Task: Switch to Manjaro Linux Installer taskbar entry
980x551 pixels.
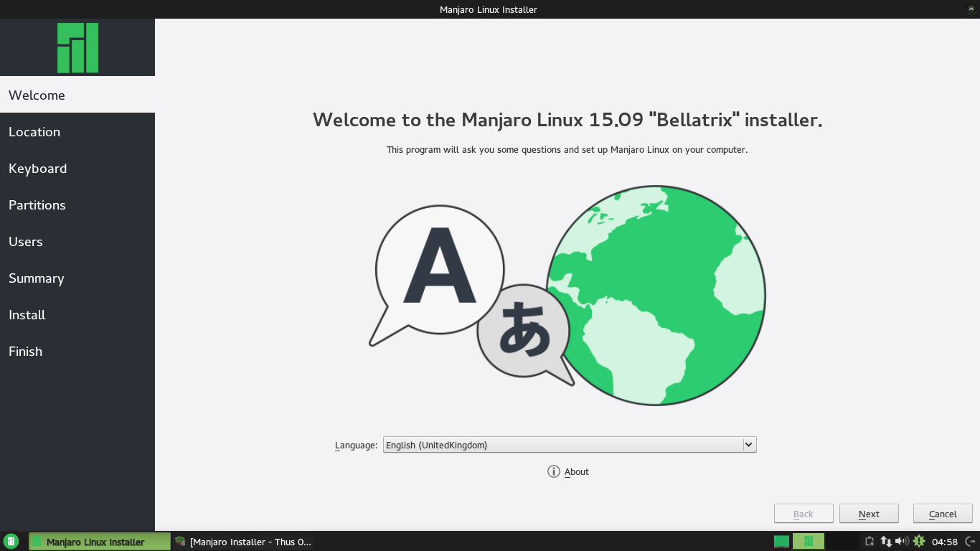Action: (100, 542)
